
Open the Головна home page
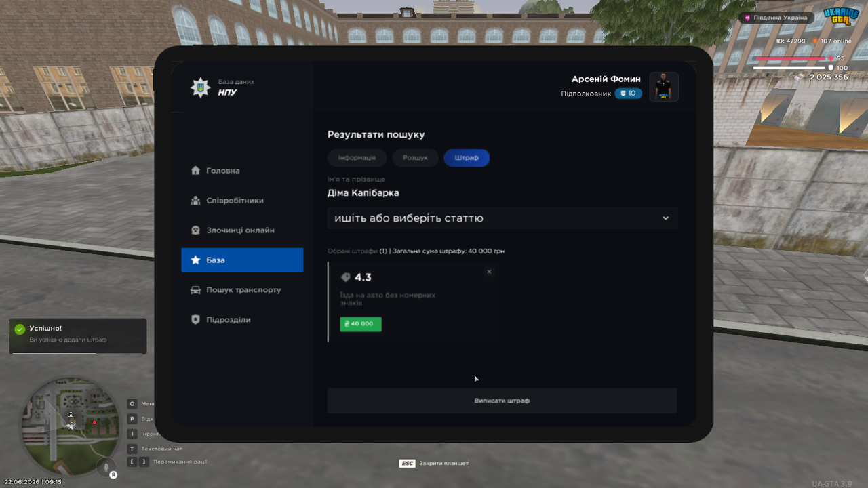[242, 171]
